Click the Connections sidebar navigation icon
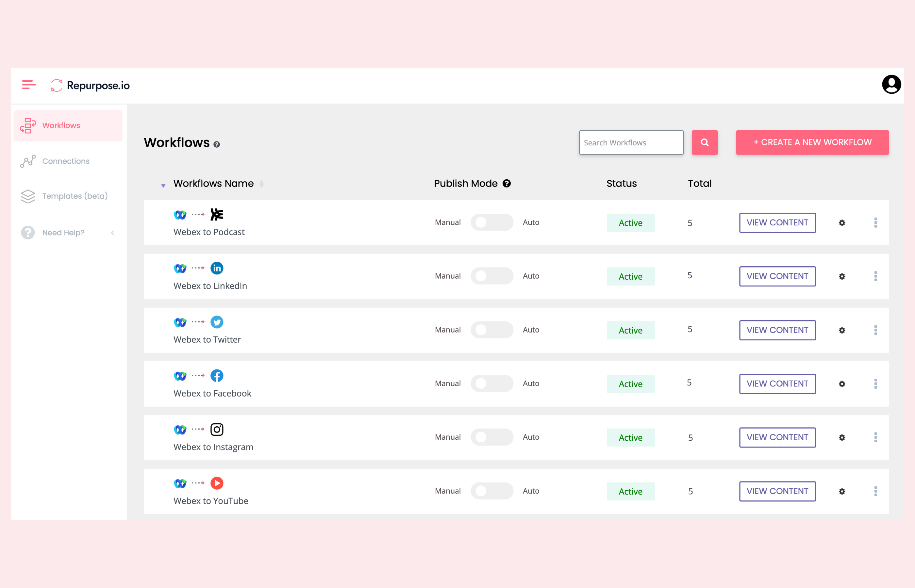Screen dimensions: 915x588 (28, 161)
